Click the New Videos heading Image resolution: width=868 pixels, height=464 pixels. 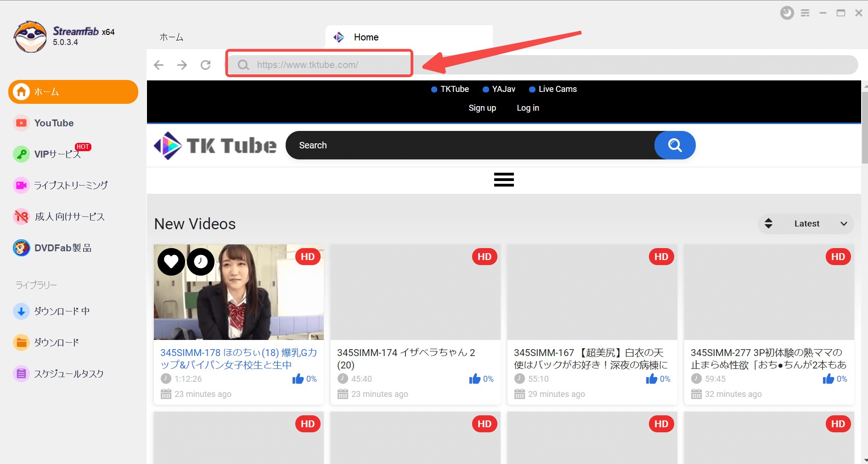tap(195, 224)
